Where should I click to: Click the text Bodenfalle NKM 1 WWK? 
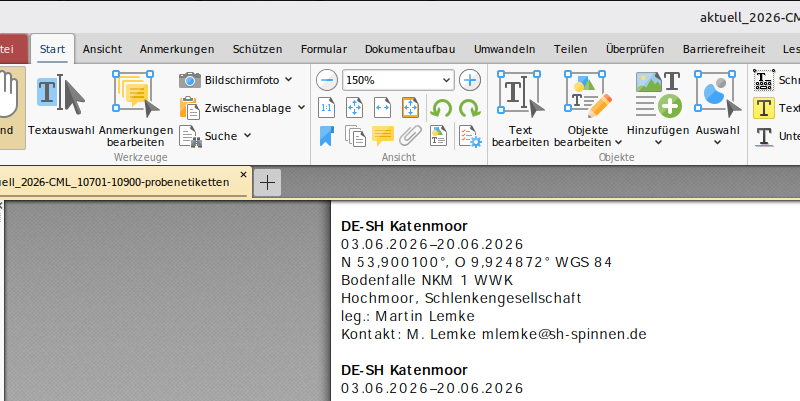(x=427, y=280)
